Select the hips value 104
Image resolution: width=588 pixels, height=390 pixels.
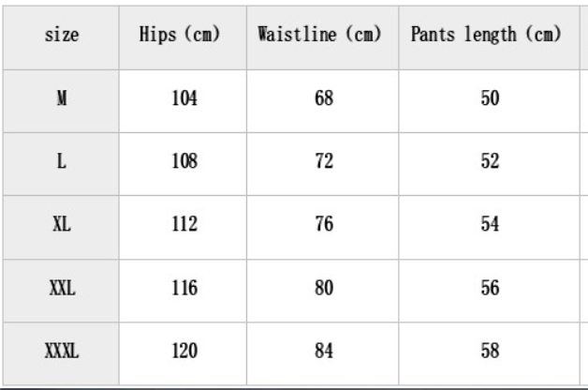[184, 99]
